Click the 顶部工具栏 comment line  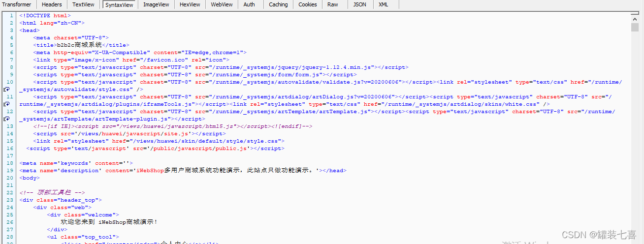point(52,193)
